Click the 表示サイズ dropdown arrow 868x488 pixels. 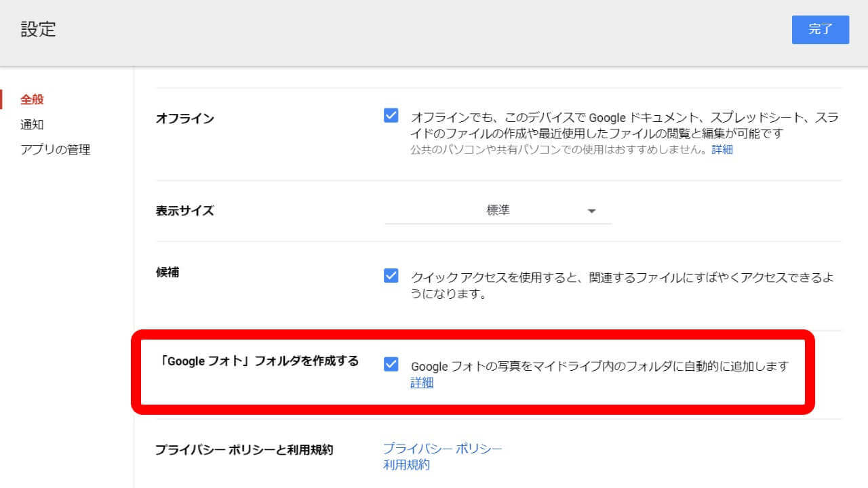(x=591, y=211)
